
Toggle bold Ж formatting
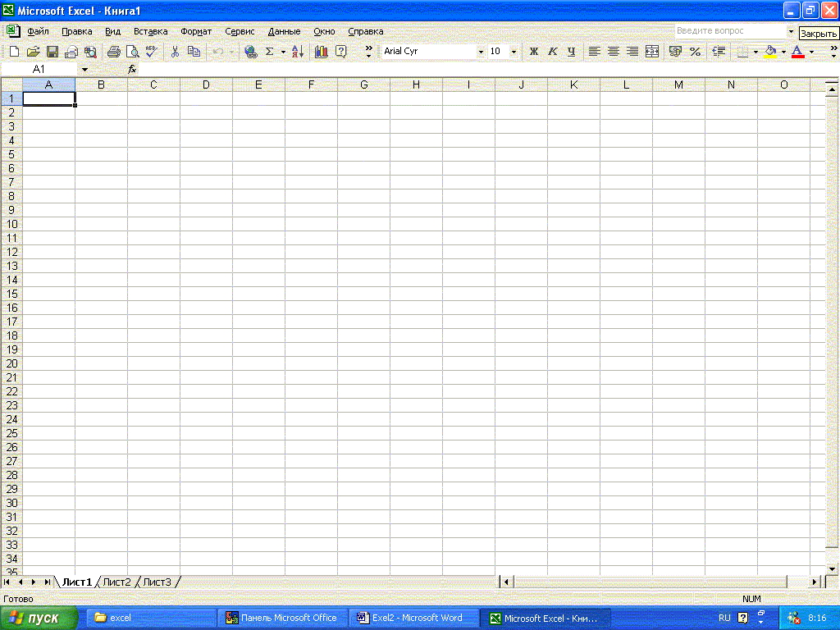533,52
